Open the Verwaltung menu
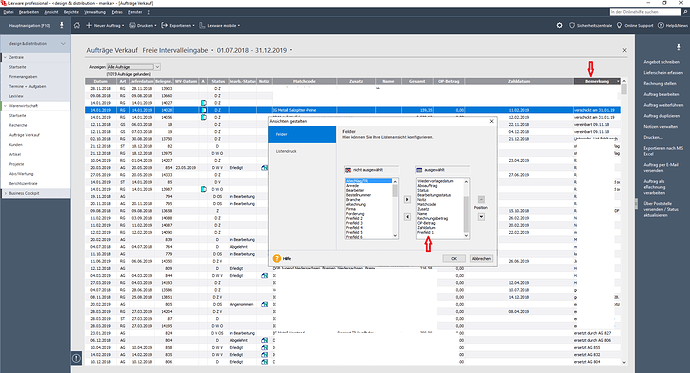This screenshot has width=690, height=373. click(x=95, y=12)
